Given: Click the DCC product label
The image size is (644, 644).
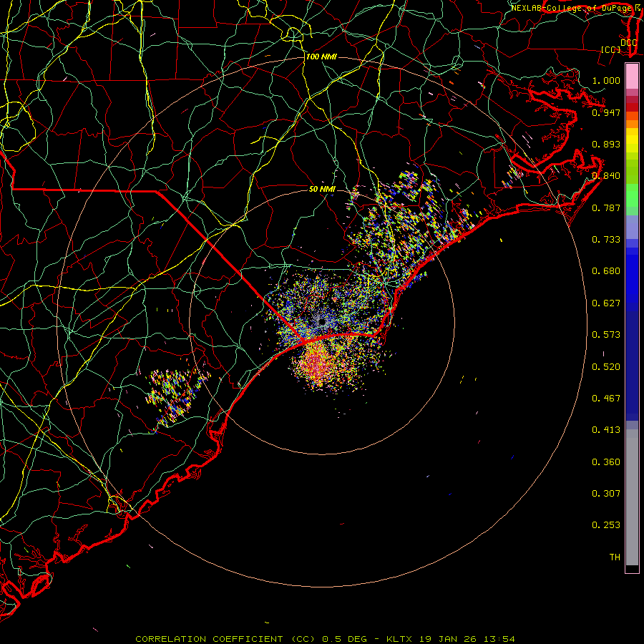Looking at the screenshot, I should 628,42.
